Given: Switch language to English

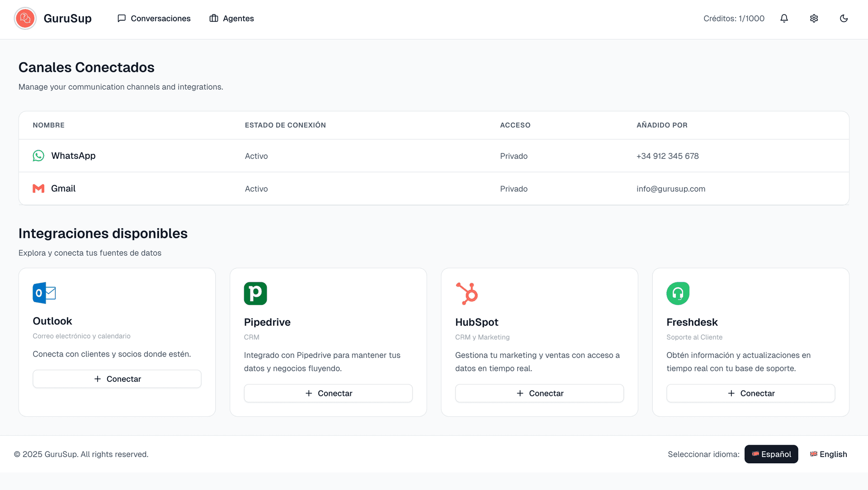Looking at the screenshot, I should click(x=829, y=454).
